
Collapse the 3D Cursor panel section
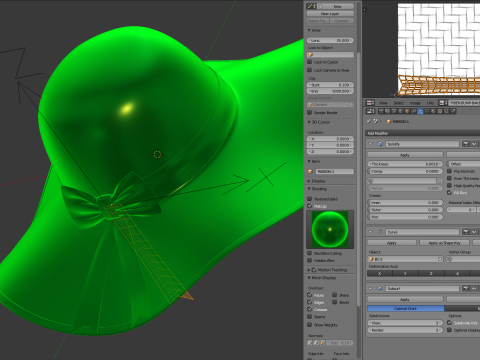(309, 122)
